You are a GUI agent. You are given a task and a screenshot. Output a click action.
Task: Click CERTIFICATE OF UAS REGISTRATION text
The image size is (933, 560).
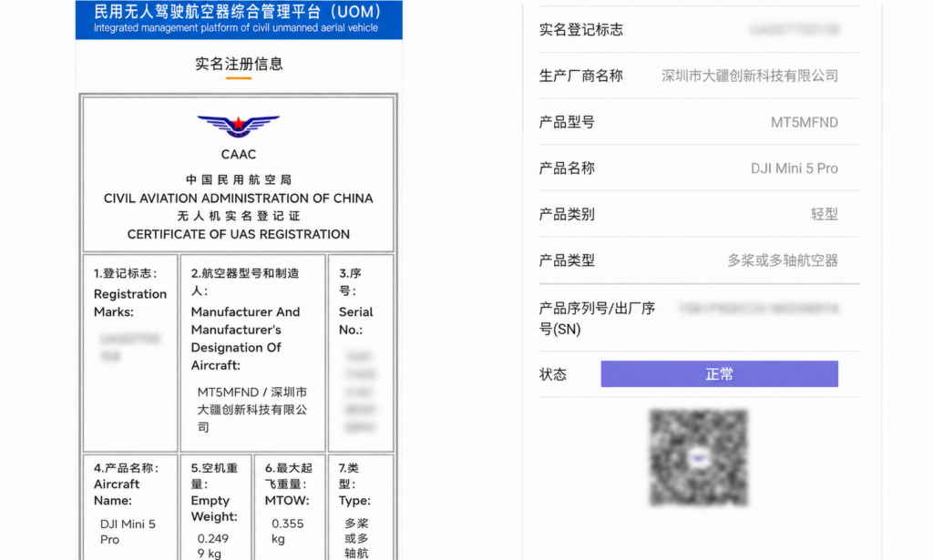[x=239, y=234]
